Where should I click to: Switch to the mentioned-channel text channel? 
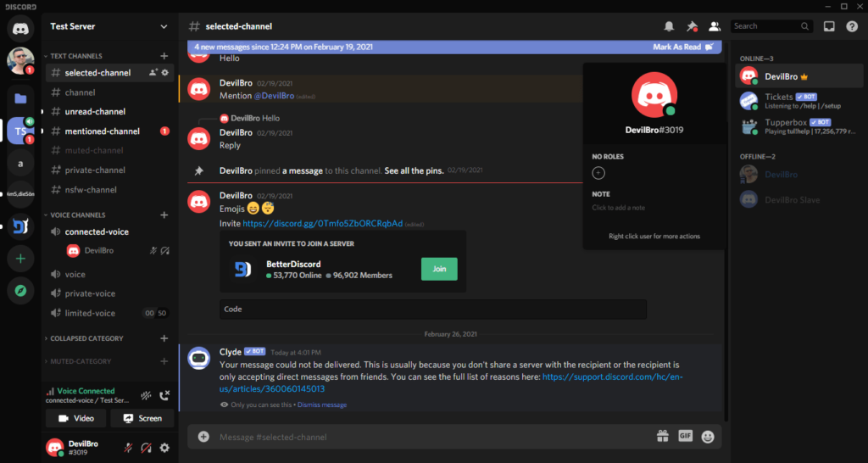click(x=102, y=131)
